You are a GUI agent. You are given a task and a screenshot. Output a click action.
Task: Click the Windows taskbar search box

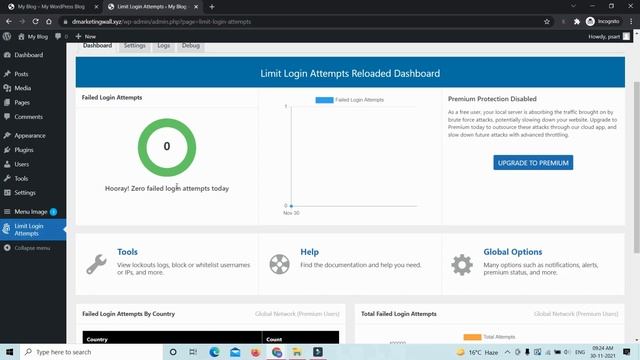tap(91, 352)
